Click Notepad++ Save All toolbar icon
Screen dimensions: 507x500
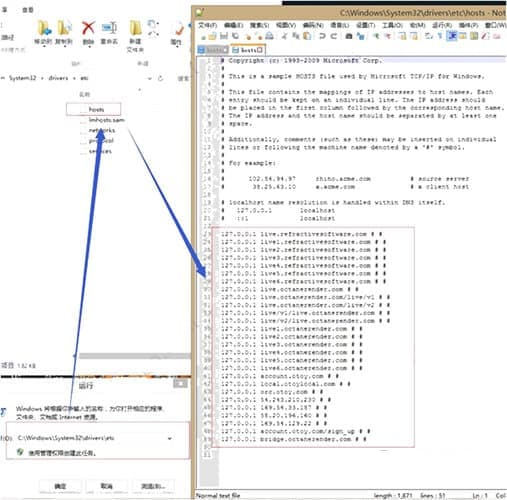point(235,36)
